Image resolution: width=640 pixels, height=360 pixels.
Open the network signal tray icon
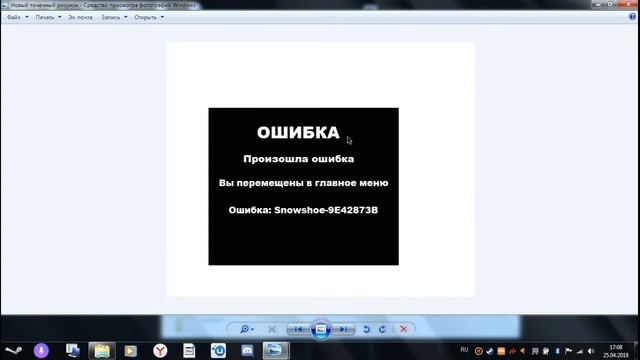point(580,351)
